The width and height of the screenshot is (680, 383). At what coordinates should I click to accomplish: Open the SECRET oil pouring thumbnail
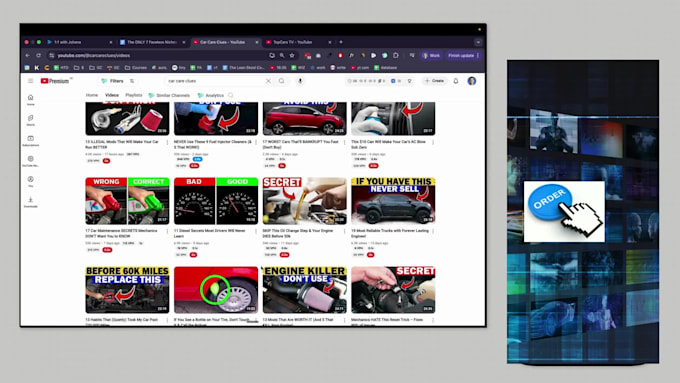pos(304,201)
